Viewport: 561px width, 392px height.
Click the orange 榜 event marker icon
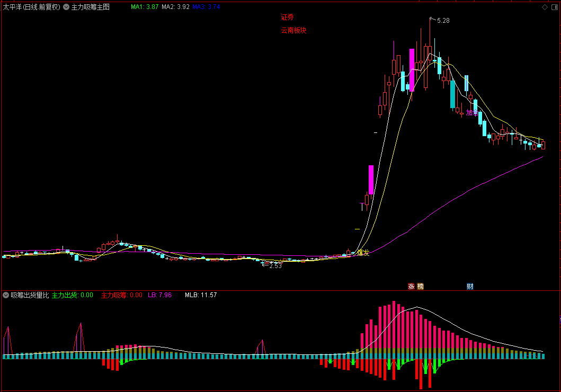421,286
